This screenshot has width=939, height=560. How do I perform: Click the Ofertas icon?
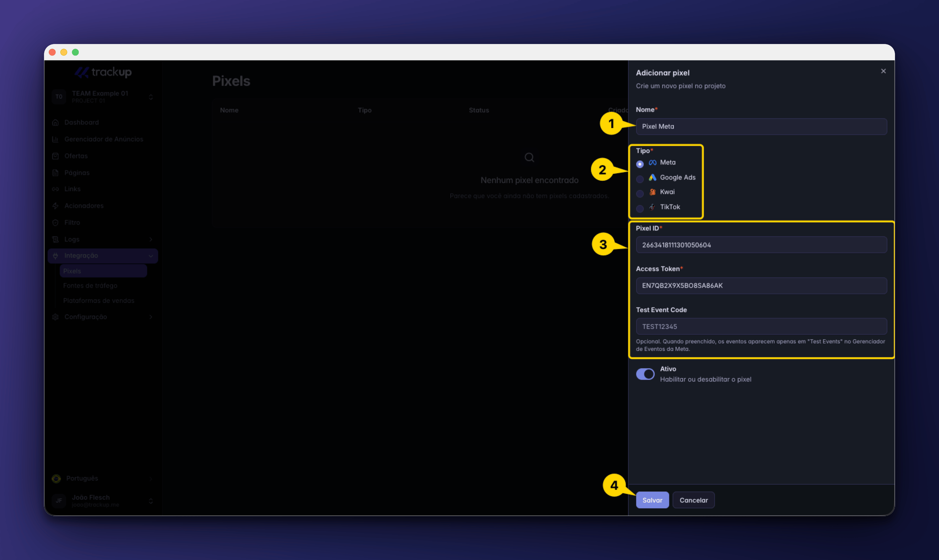56,156
